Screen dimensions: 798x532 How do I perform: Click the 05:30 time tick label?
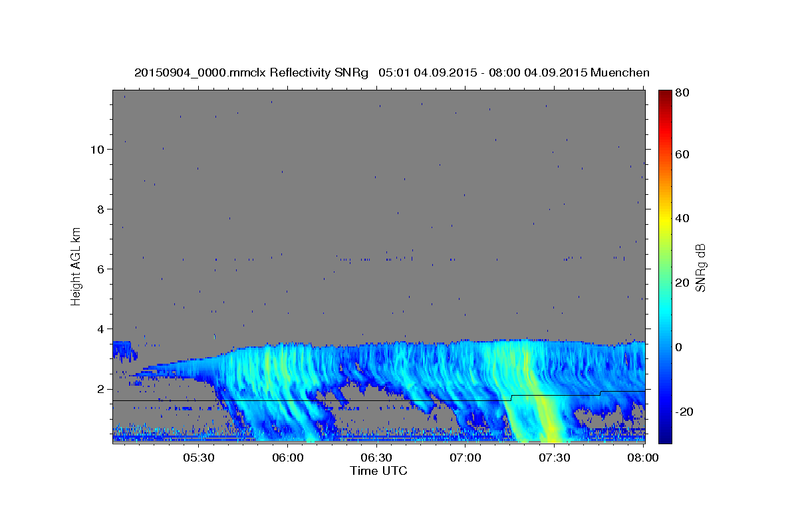(x=199, y=458)
